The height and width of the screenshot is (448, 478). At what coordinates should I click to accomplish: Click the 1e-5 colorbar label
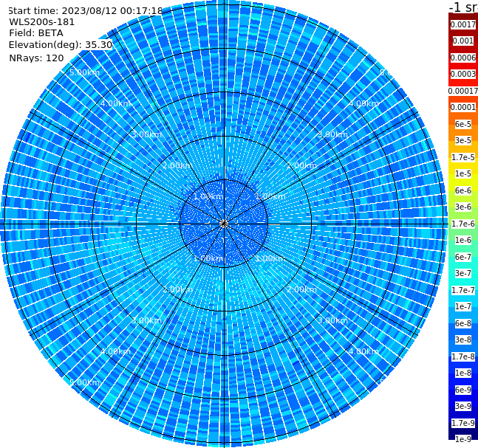point(463,173)
